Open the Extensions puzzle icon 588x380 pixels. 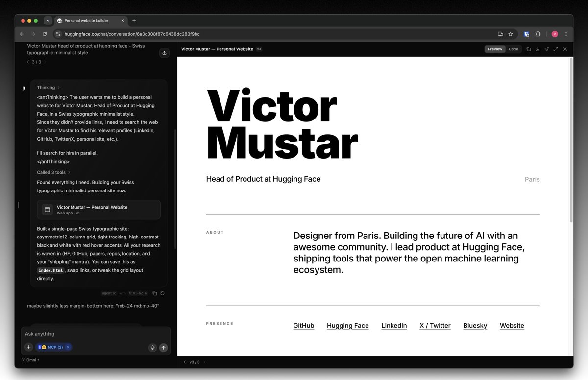point(538,34)
